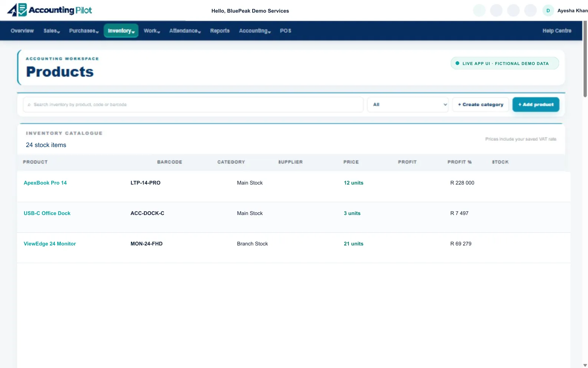Open the ApexBook Pro 14 product
588x368 pixels.
point(45,183)
